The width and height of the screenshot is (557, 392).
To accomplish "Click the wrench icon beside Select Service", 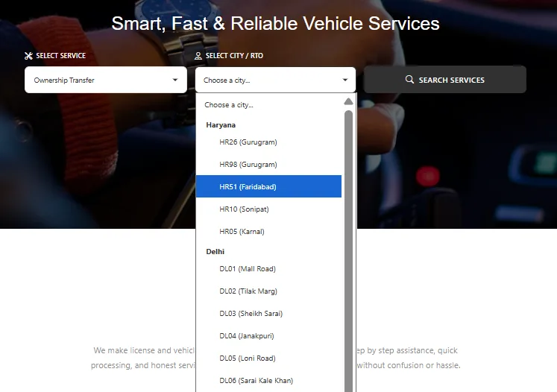I will point(28,56).
